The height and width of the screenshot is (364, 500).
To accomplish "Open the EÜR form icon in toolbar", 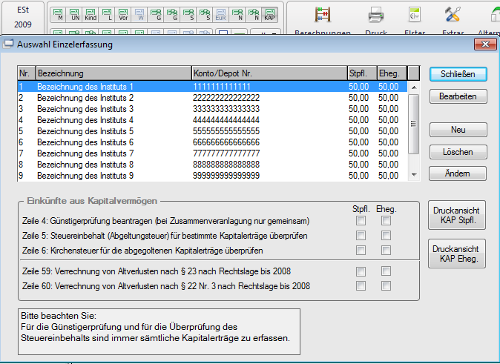I will [x=221, y=15].
